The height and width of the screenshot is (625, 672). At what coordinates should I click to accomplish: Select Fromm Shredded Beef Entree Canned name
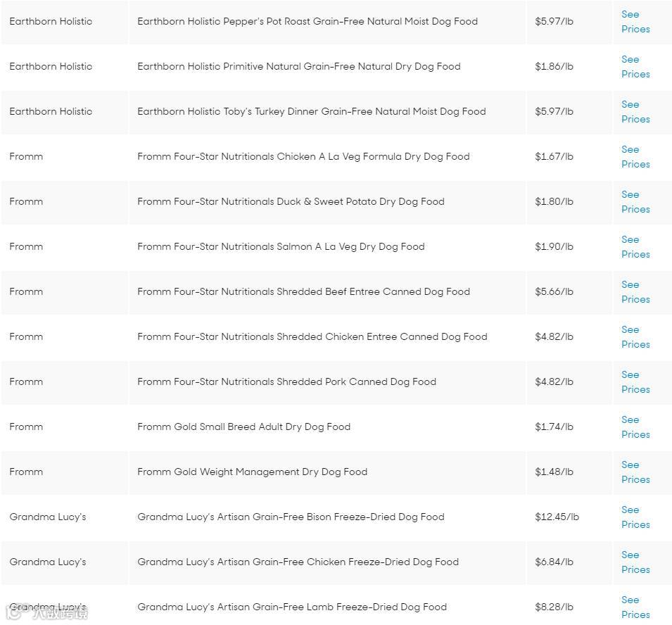tap(303, 291)
